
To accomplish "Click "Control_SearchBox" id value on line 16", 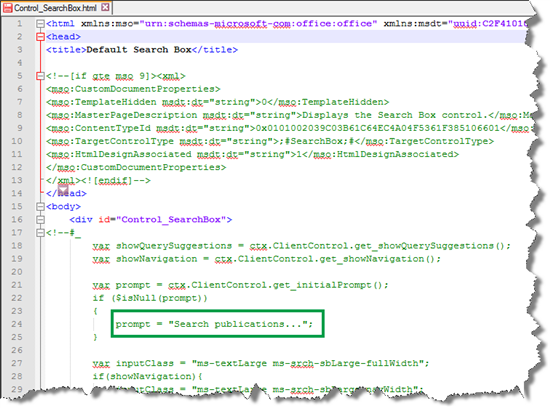I will (x=171, y=220).
